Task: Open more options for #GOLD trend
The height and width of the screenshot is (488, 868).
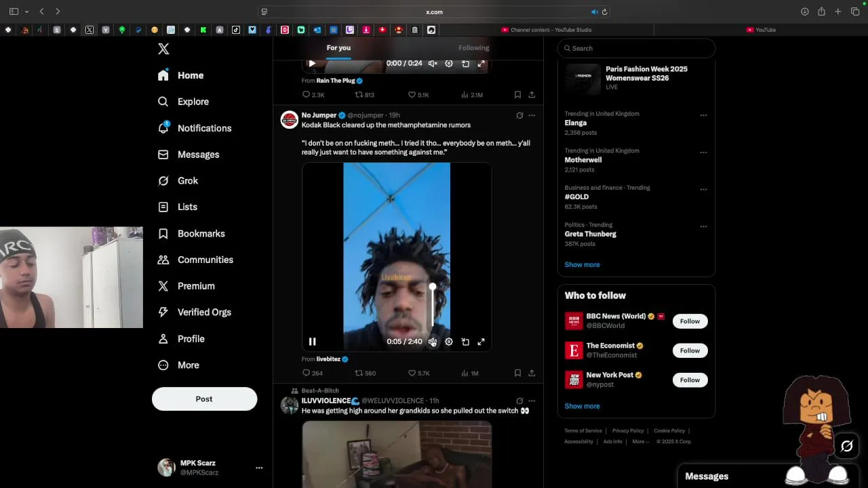Action: pos(703,189)
